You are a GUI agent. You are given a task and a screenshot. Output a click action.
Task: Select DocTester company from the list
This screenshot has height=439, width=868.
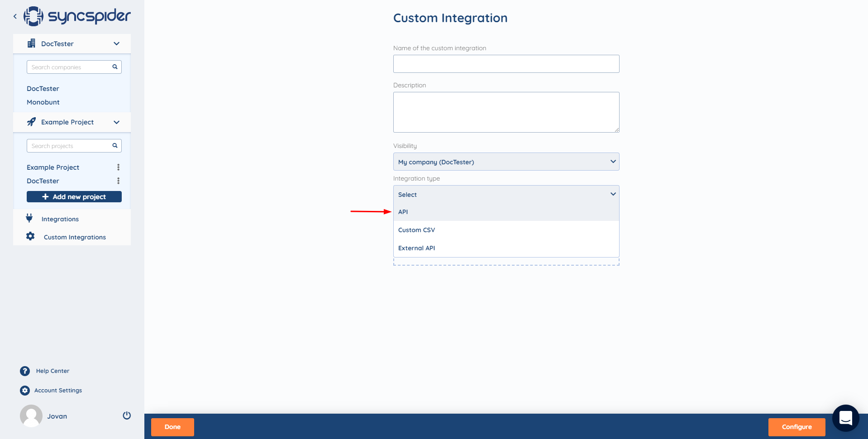tap(43, 89)
